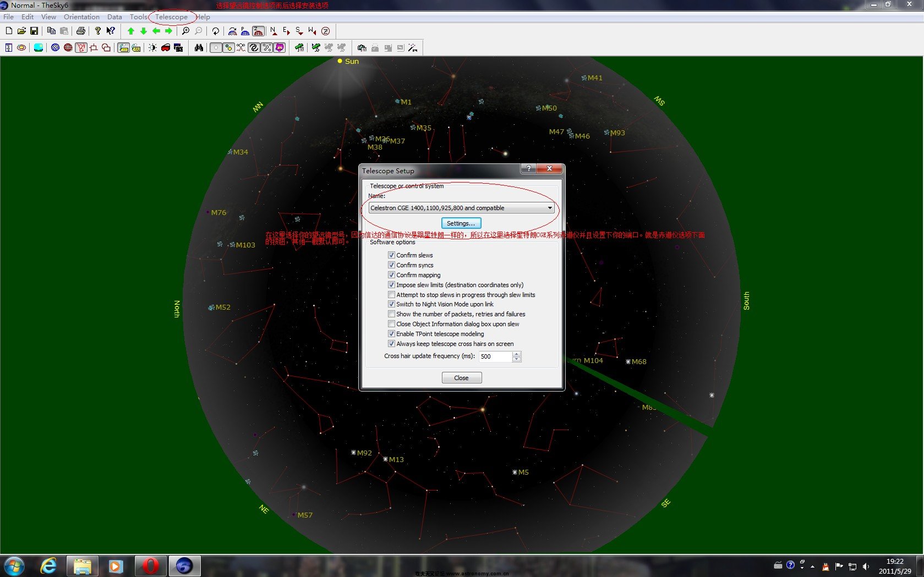Activate the What's This help pointer
This screenshot has width=924, height=577.
(111, 31)
